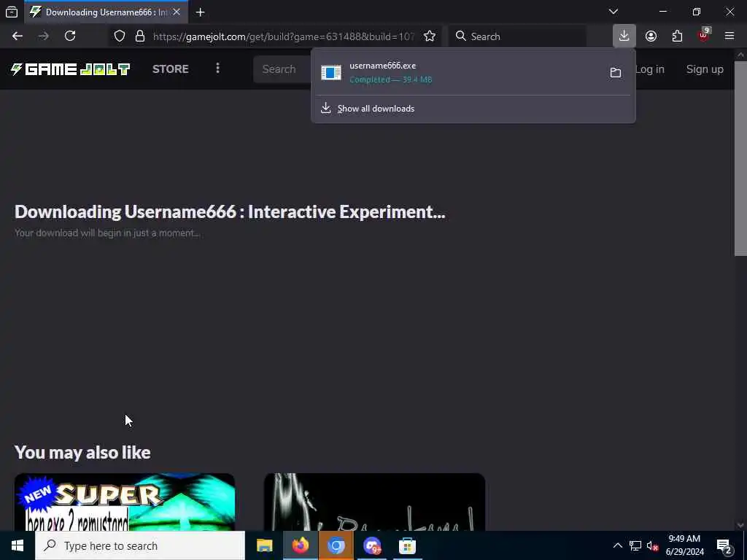Open the second recommended game thumbnail
The width and height of the screenshot is (747, 560).
(x=374, y=502)
